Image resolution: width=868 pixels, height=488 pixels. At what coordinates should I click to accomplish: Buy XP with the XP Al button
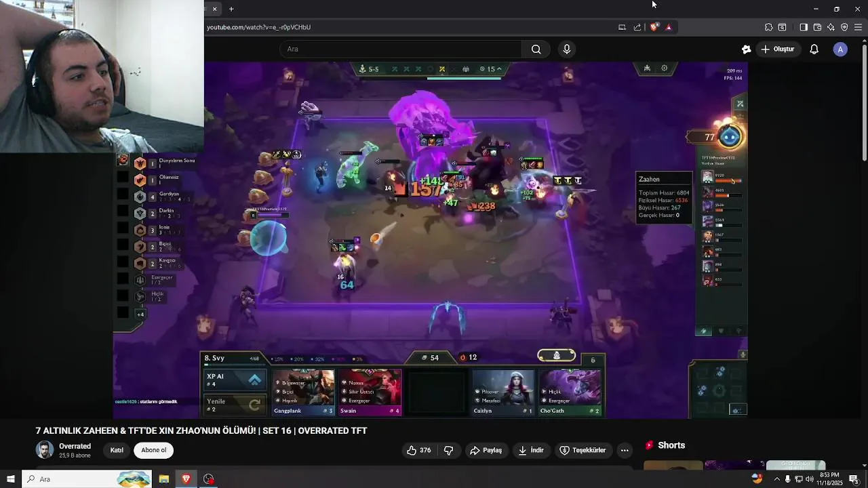click(234, 380)
